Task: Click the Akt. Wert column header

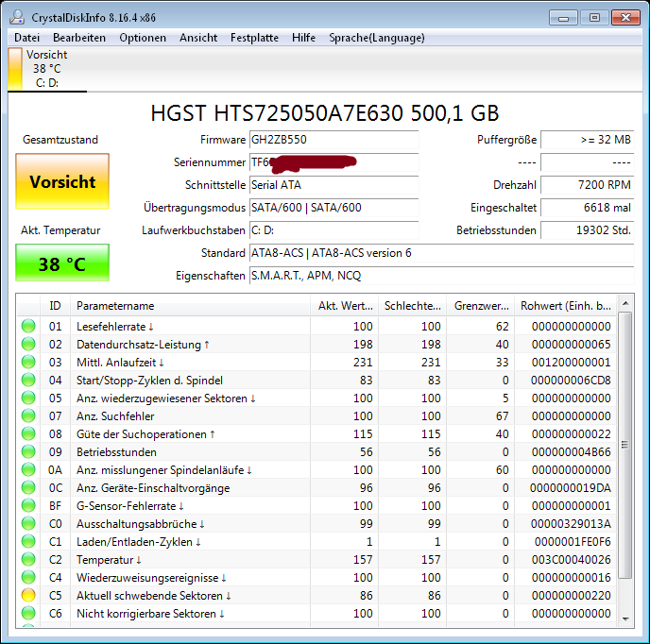Action: [345, 306]
